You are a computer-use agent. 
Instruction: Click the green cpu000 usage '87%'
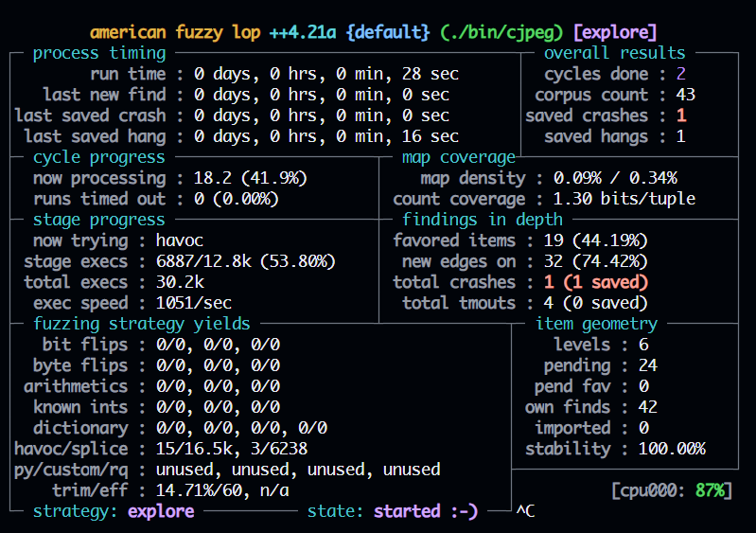710,490
